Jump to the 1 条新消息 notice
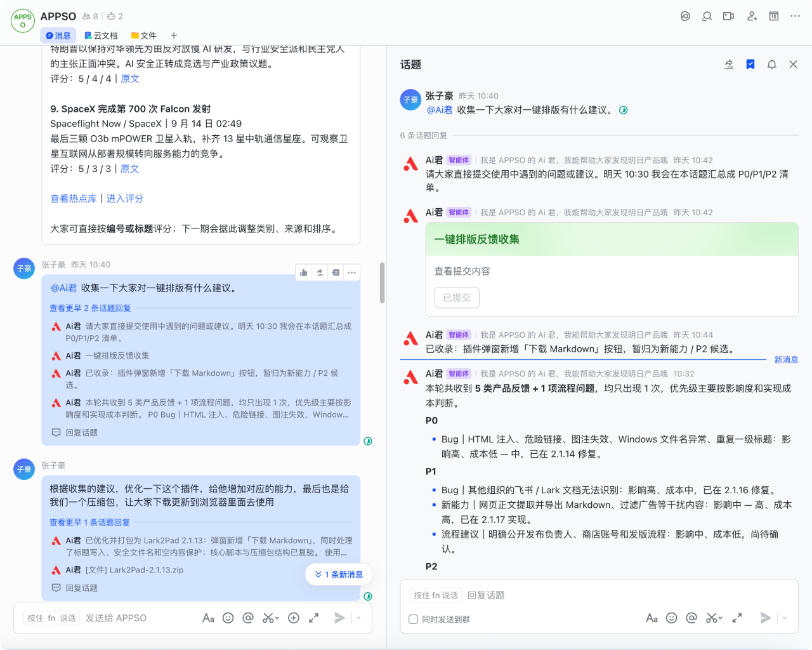 (339, 574)
